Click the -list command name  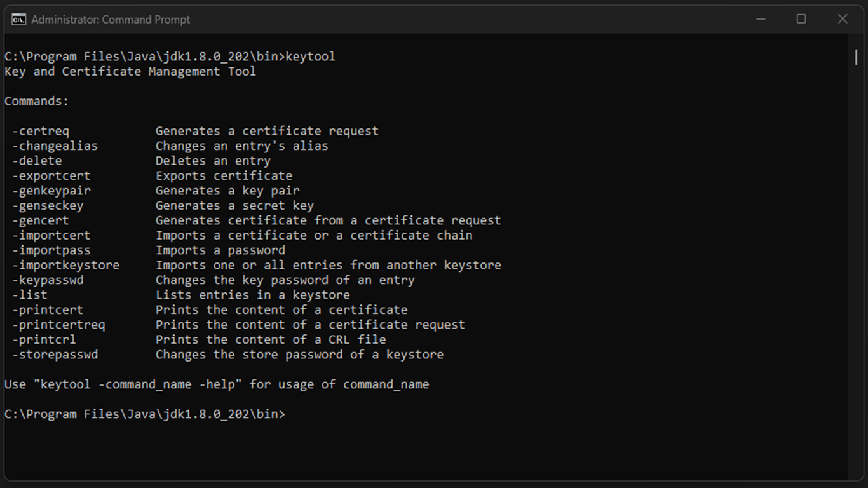[x=29, y=295]
